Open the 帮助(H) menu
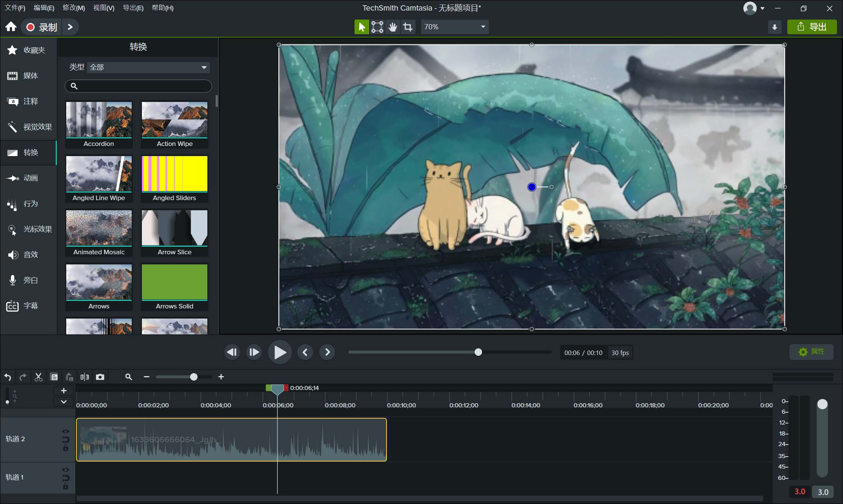This screenshot has width=843, height=504. click(163, 8)
